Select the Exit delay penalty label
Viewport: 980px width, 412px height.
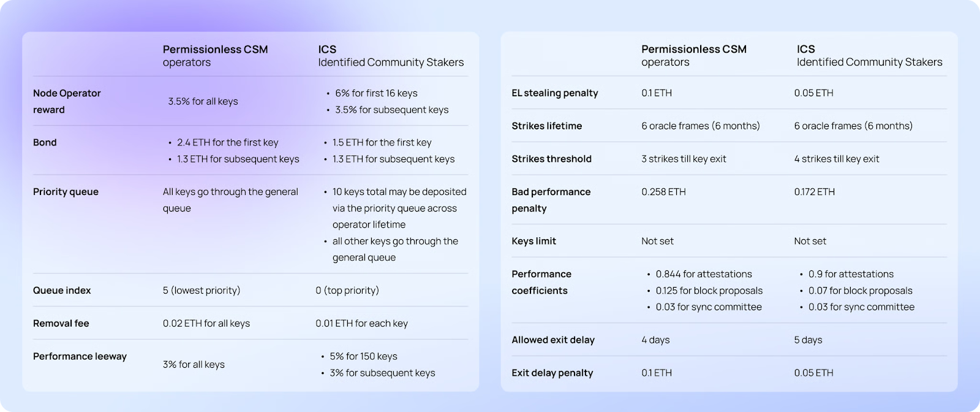[x=552, y=373]
